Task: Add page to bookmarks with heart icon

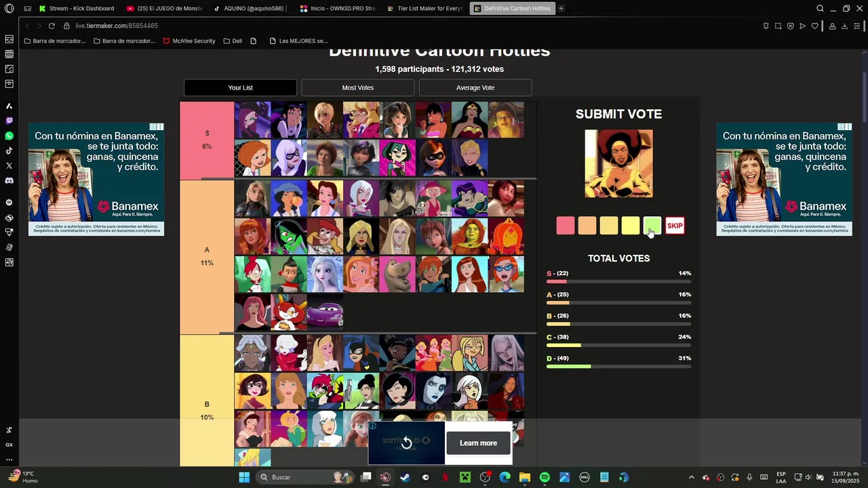Action: click(x=815, y=26)
